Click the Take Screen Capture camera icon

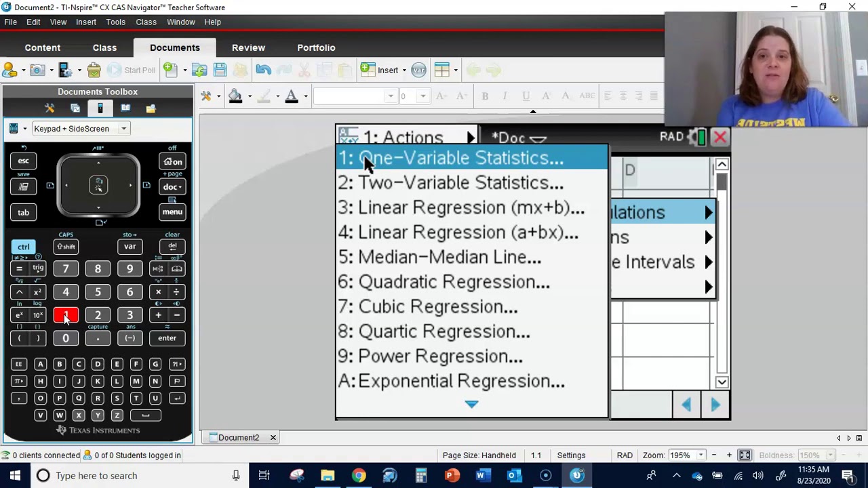pyautogui.click(x=37, y=70)
